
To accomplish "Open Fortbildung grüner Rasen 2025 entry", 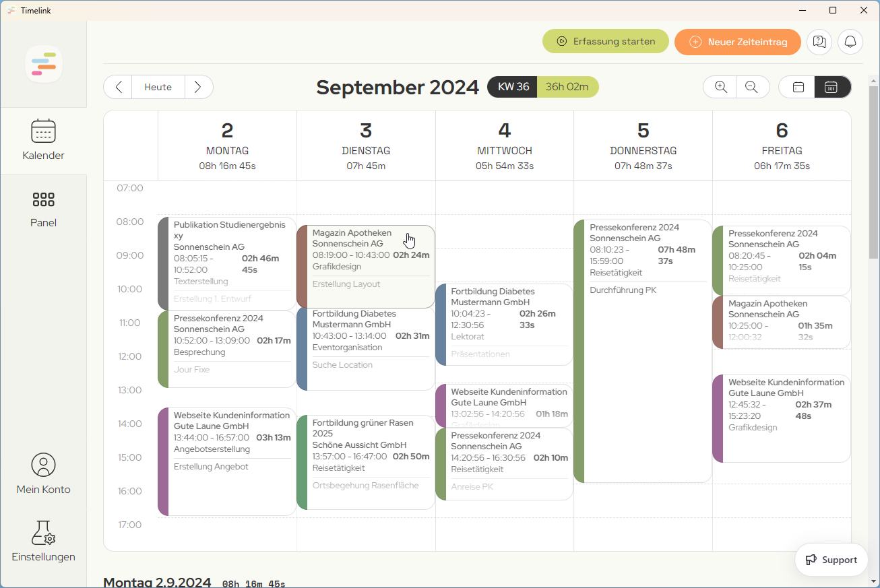I will 366,462.
